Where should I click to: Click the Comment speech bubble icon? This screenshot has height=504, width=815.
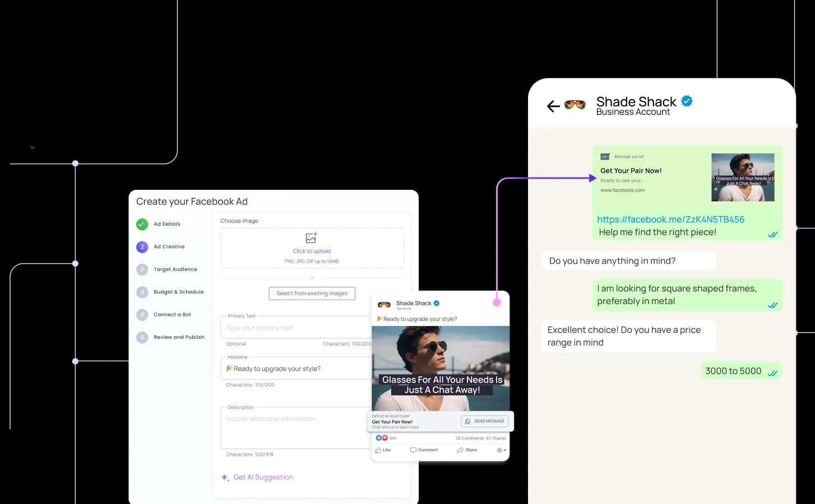point(413,450)
